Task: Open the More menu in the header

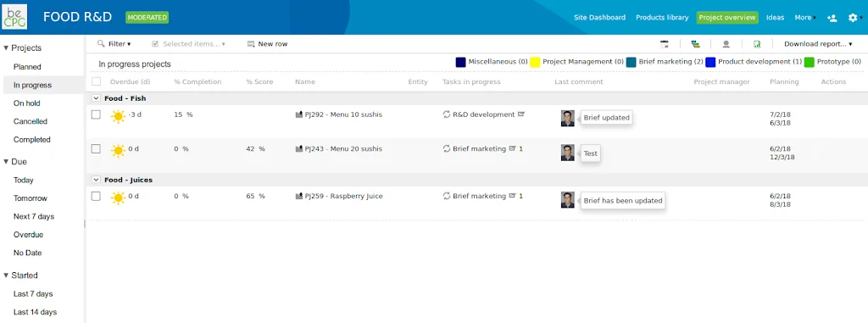Action: pyautogui.click(x=805, y=18)
